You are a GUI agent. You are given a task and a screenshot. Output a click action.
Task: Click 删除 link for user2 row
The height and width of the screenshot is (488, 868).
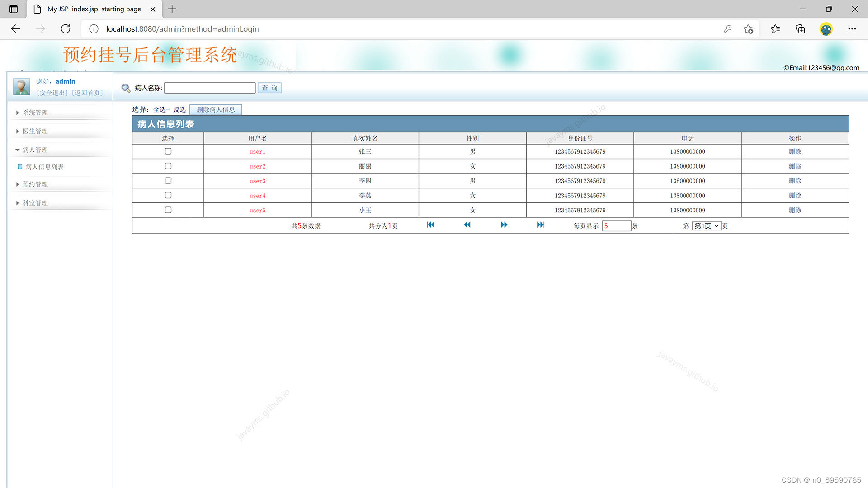pyautogui.click(x=795, y=166)
